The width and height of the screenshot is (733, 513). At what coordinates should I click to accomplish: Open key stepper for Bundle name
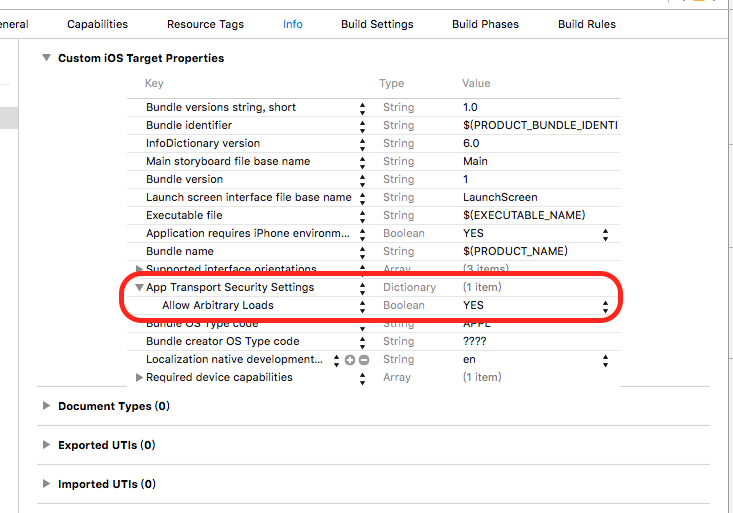(362, 253)
